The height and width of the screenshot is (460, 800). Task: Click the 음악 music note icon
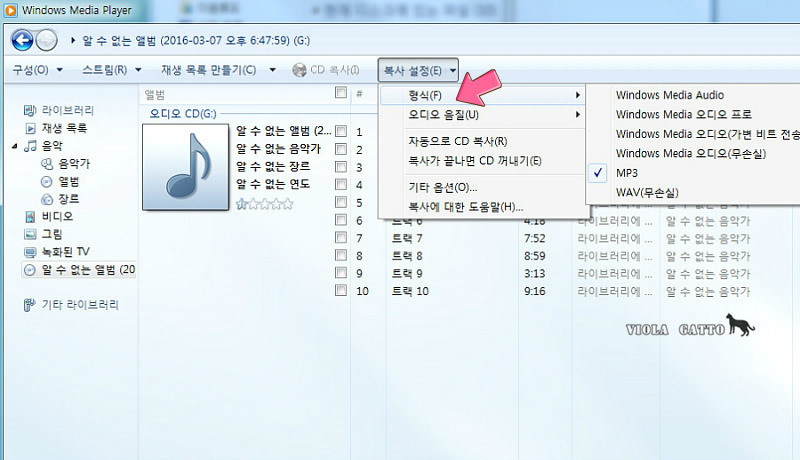pyautogui.click(x=31, y=146)
